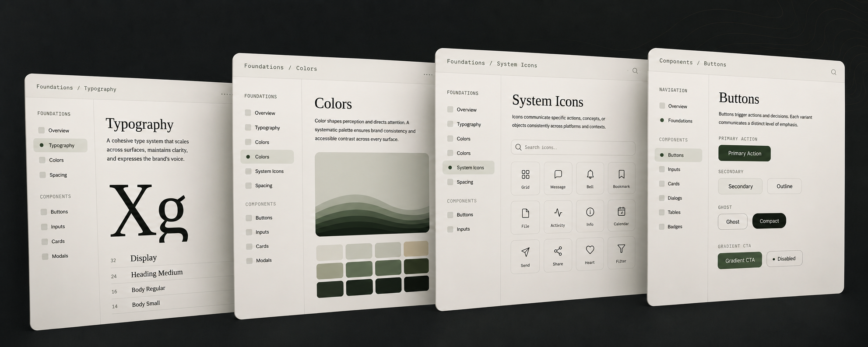This screenshot has height=347, width=868.
Task: Open System Icons in Colors panel sidebar
Action: (x=269, y=171)
